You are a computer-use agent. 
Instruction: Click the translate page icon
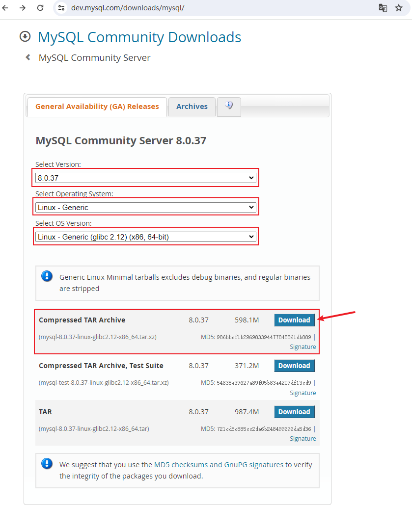click(x=383, y=7)
